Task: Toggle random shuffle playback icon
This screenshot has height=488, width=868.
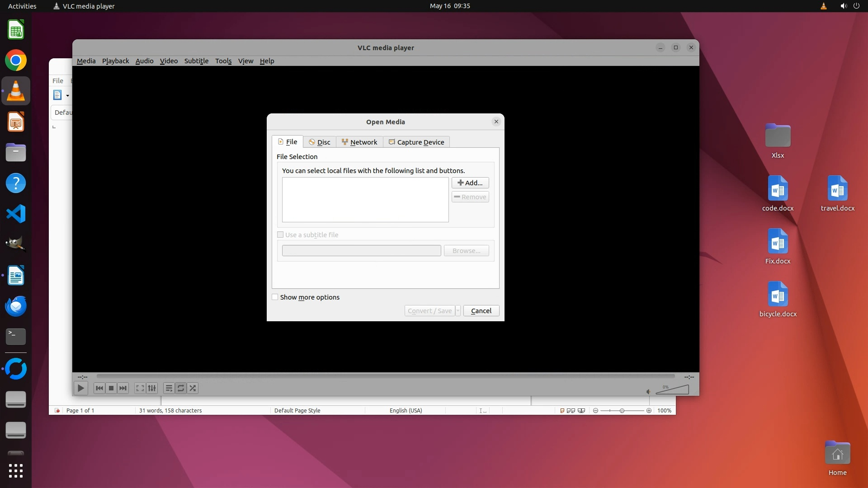Action: pos(193,388)
